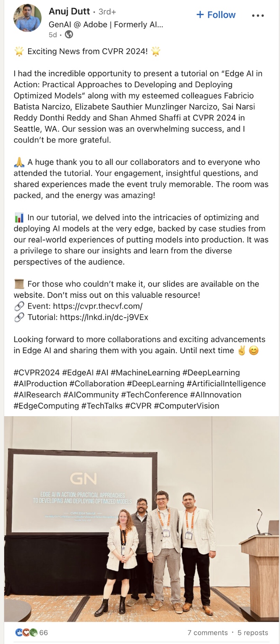Click the reaction icons beside 66
The width and height of the screenshot is (280, 644).
[x=26, y=632]
